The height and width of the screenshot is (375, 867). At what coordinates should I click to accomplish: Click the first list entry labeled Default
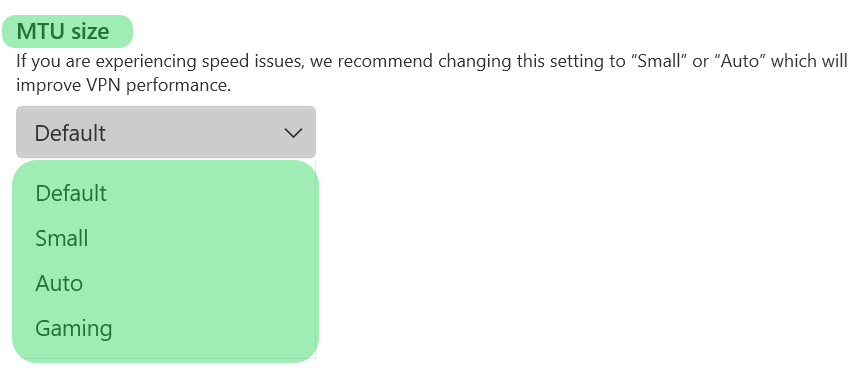(165, 194)
